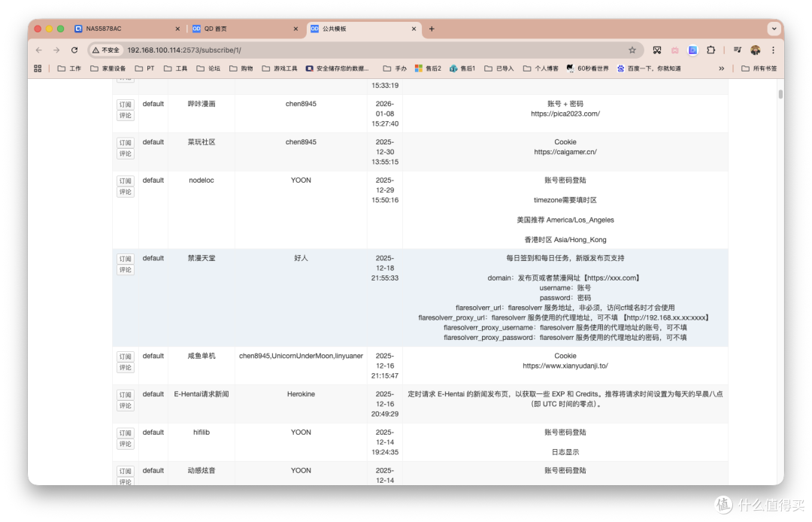This screenshot has width=812, height=522.
Task: Go back to the previous page
Action: 39,50
